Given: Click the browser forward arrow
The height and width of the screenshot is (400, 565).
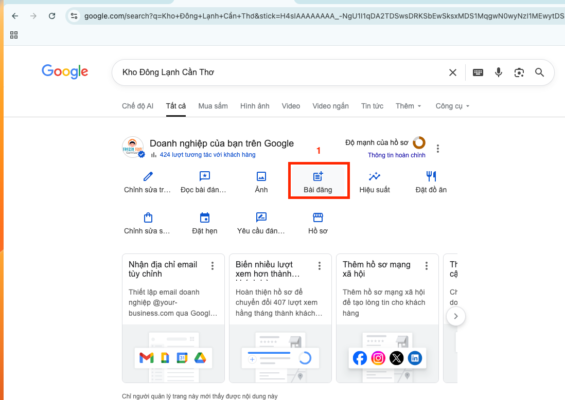Looking at the screenshot, I should [33, 16].
